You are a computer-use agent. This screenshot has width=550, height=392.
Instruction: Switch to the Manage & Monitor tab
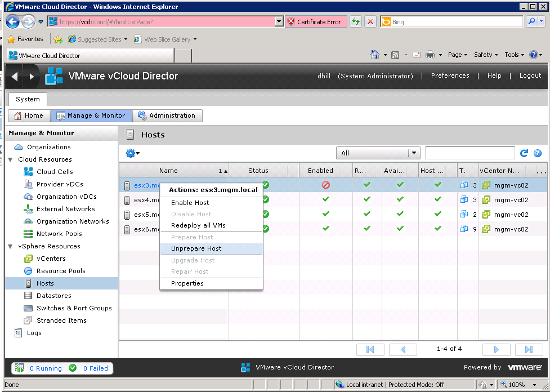click(91, 115)
